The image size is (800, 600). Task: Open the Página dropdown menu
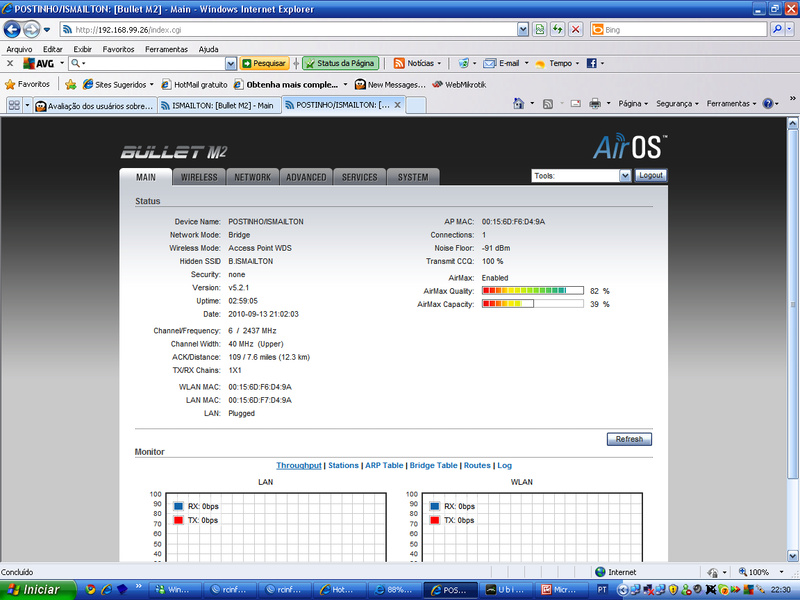(633, 104)
